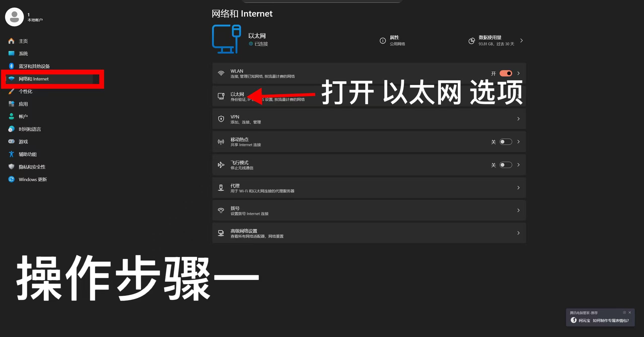Click the local account avatar
The image size is (644, 337).
[14, 17]
